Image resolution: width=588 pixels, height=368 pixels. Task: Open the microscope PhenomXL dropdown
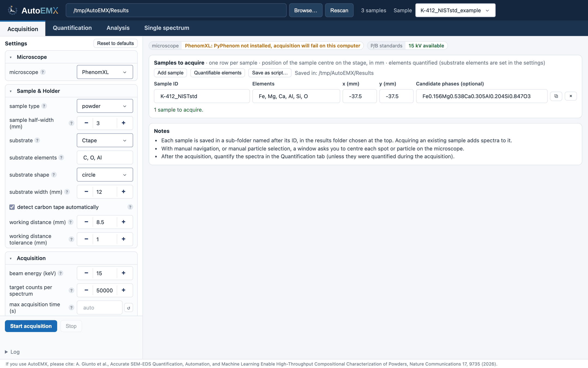(105, 72)
